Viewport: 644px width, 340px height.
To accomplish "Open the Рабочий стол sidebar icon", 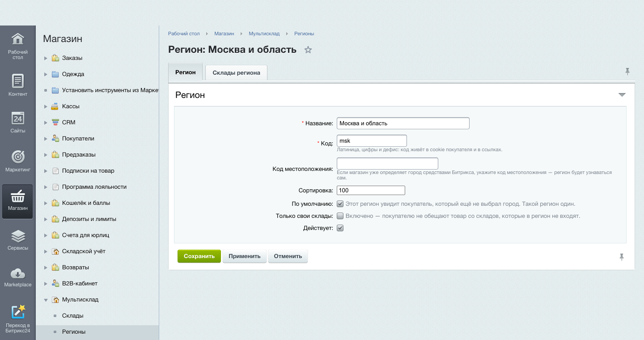I will pyautogui.click(x=17, y=40).
